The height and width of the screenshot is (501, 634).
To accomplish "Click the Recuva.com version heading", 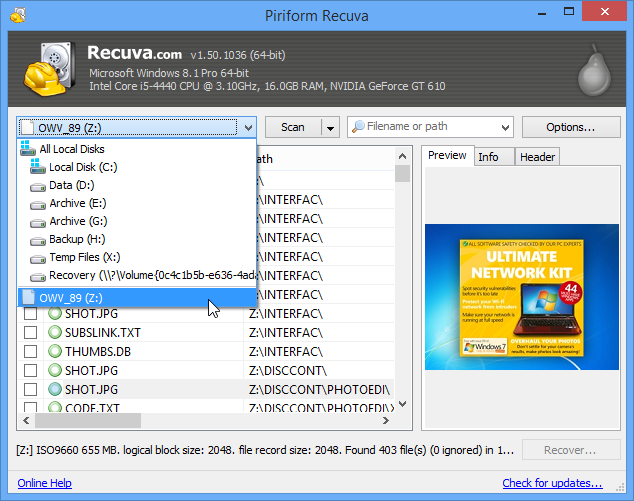I will tap(186, 53).
